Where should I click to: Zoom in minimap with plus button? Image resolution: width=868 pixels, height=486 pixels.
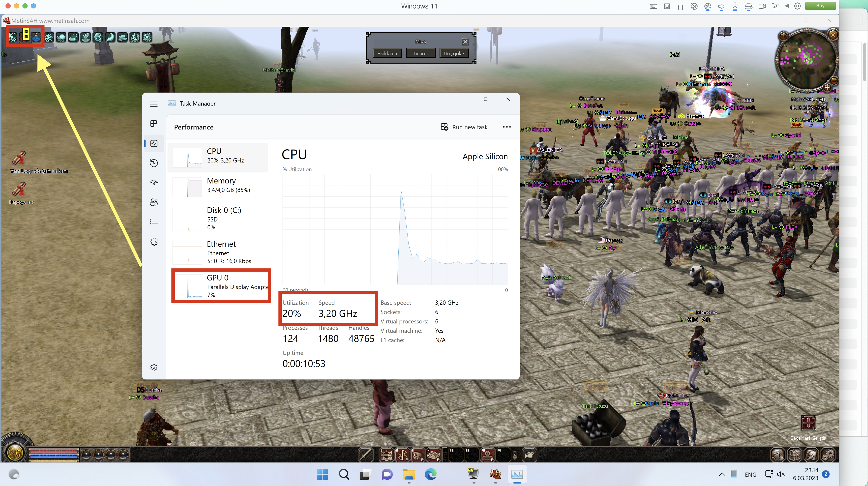pyautogui.click(x=827, y=88)
